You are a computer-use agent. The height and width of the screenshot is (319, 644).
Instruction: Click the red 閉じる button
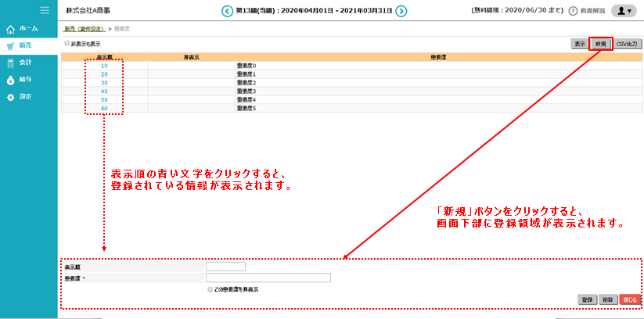click(x=630, y=299)
